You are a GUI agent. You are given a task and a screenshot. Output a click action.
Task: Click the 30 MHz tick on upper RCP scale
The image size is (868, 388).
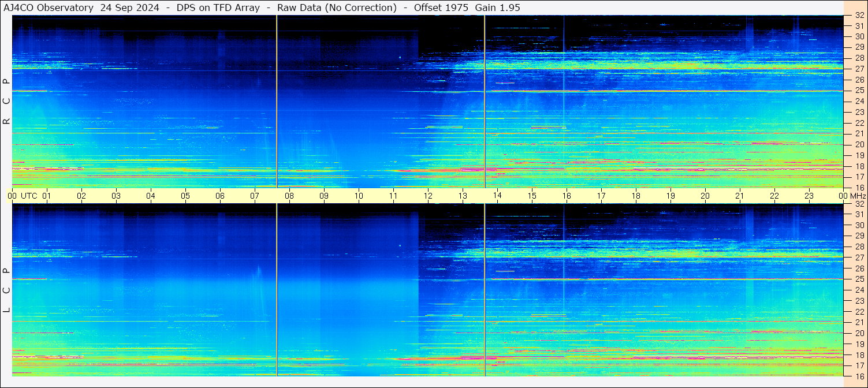pos(859,36)
